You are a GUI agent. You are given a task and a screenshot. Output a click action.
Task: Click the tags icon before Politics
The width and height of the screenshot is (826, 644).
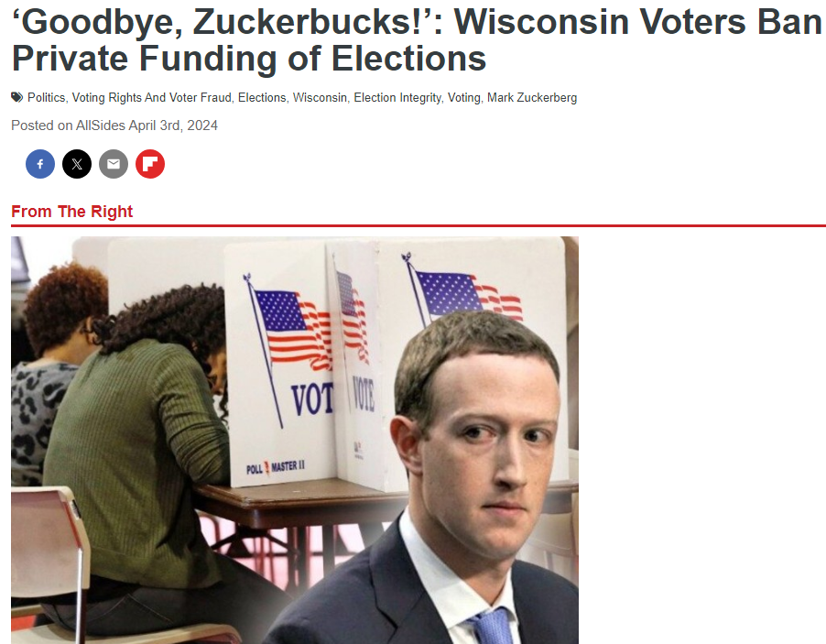pyautogui.click(x=16, y=97)
